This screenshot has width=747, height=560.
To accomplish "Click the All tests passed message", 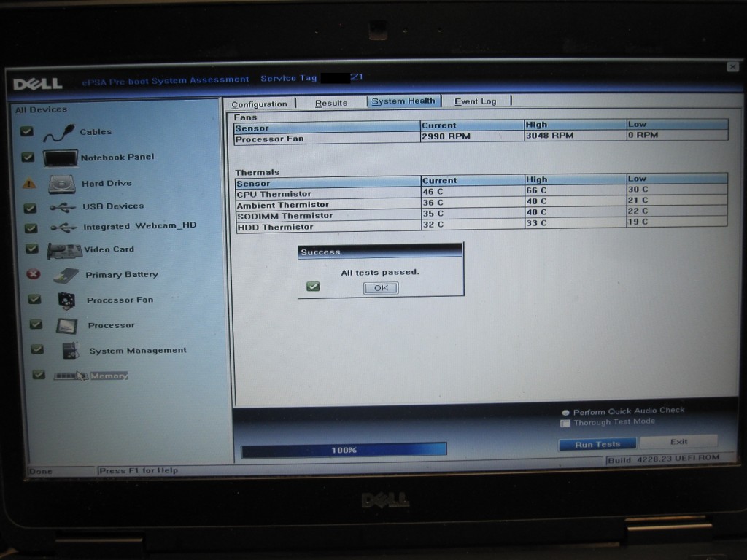I will click(x=380, y=273).
